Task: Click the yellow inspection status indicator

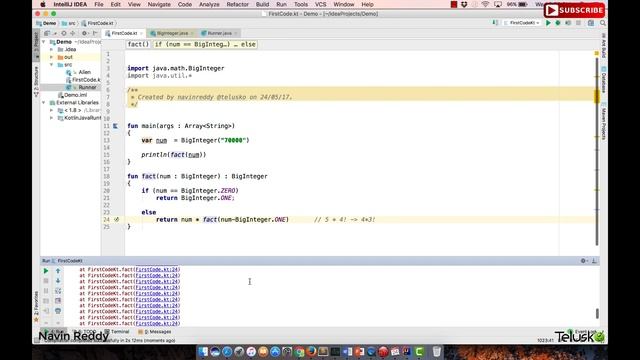Action: coord(597,53)
